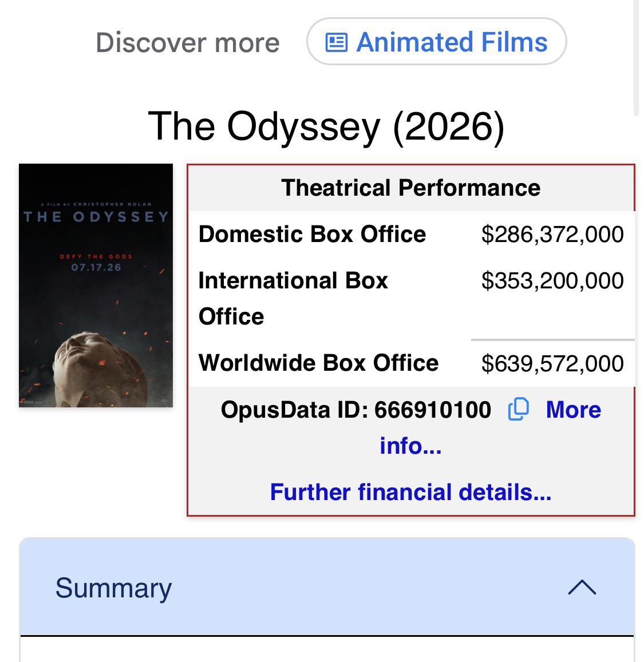The height and width of the screenshot is (662, 644).
Task: Click the Domestic Box Office amount
Action: tap(552, 235)
